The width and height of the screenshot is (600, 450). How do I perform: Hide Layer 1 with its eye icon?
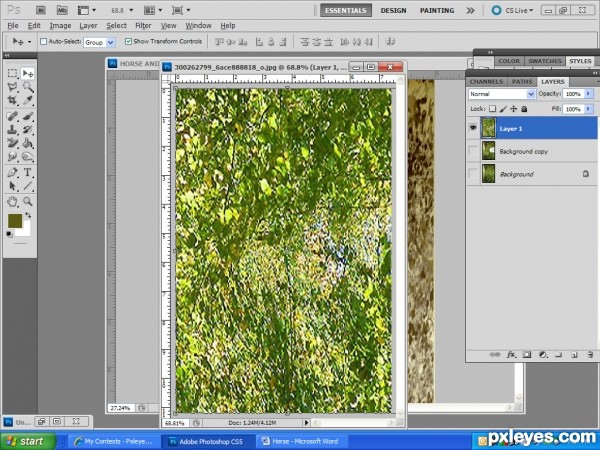click(473, 128)
